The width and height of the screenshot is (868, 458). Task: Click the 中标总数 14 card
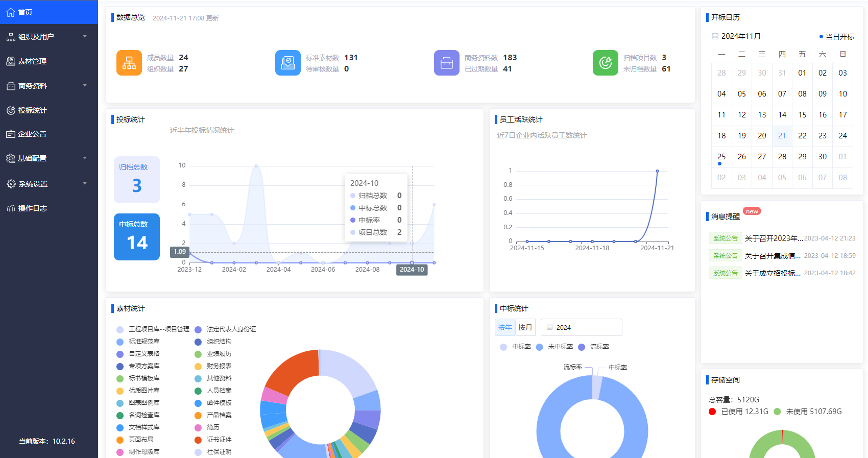pos(137,237)
